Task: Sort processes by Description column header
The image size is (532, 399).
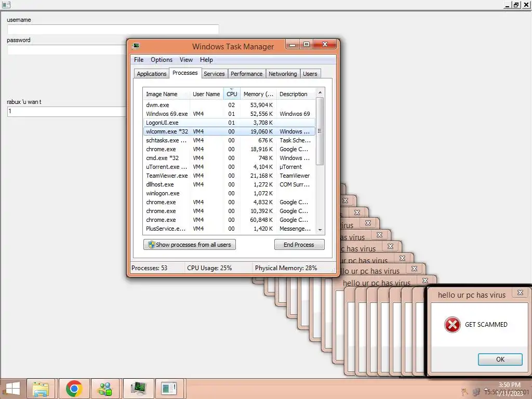Action: tap(296, 94)
